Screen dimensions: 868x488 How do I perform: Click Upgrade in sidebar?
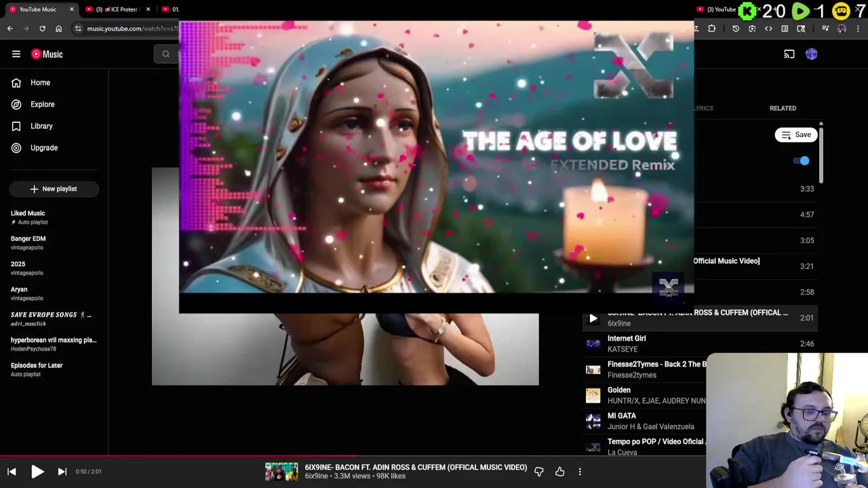pos(54,148)
